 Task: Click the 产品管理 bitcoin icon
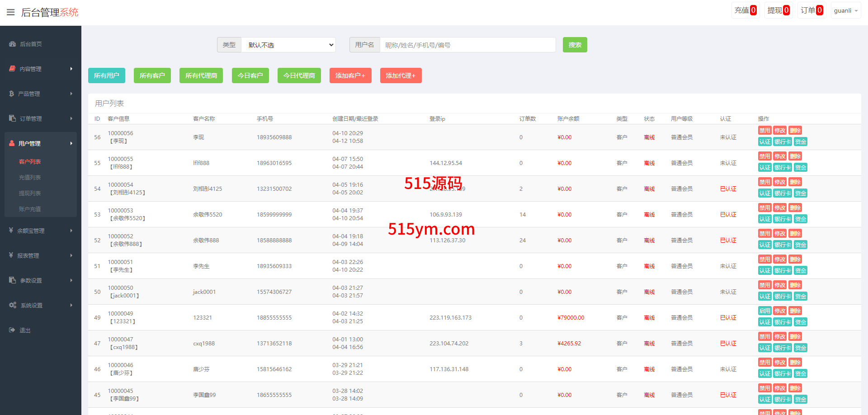coord(12,94)
